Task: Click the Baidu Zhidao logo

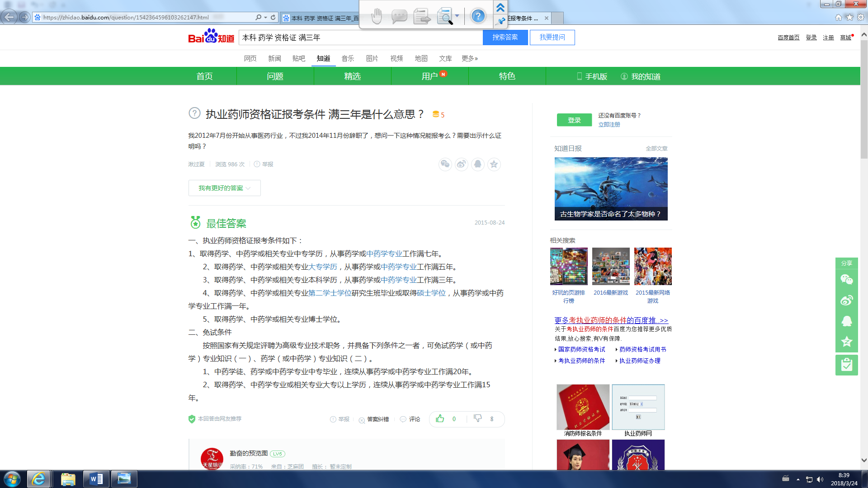Action: [x=211, y=36]
